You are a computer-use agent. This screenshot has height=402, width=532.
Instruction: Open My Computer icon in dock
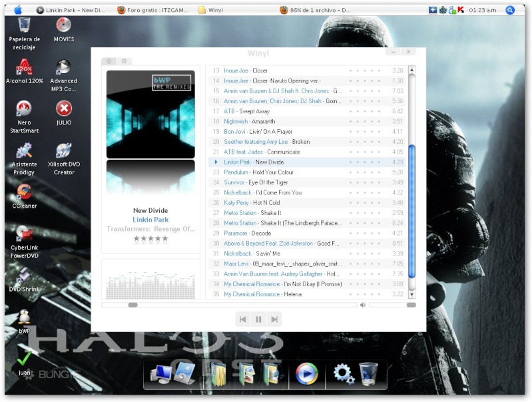click(x=161, y=374)
